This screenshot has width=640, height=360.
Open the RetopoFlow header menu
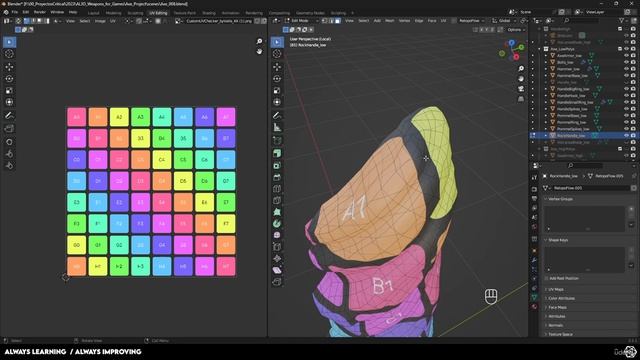point(471,21)
